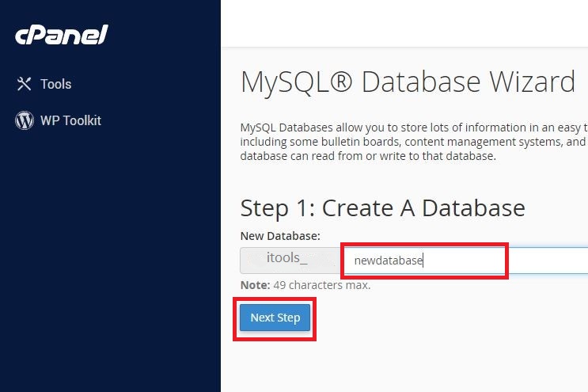Click the WordPress logo icon
The width and height of the screenshot is (588, 392).
coord(25,120)
